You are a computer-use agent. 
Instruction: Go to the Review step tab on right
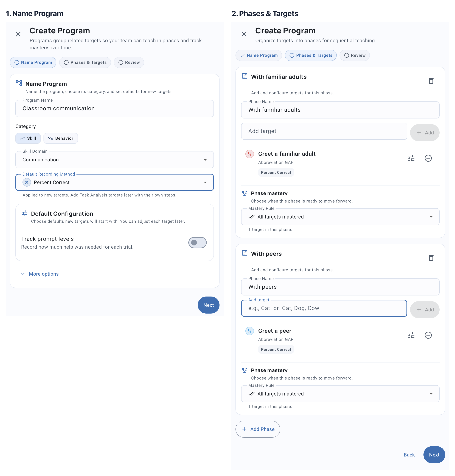coord(354,55)
